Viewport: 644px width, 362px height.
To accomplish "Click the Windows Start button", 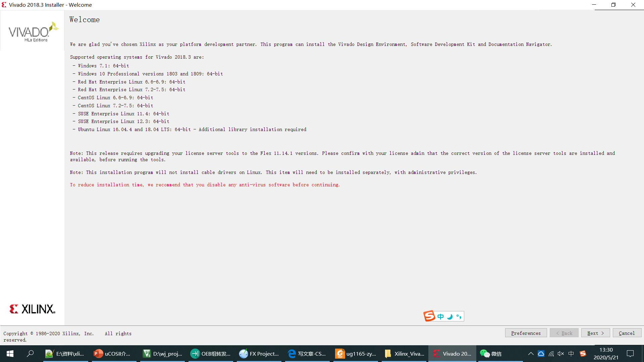I will [x=10, y=354].
